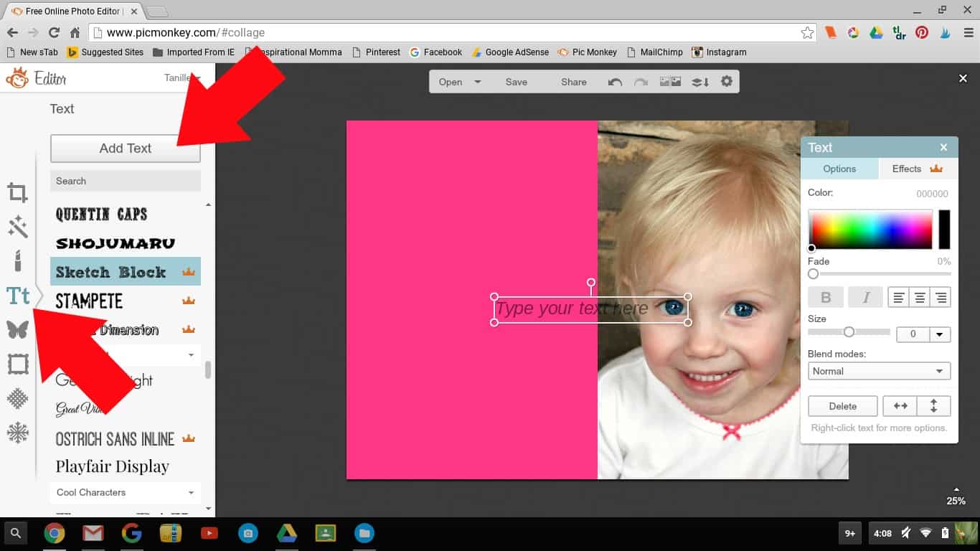Screen dimensions: 980x551
Task: Open the settings gear in toolbar
Action: 727,82
